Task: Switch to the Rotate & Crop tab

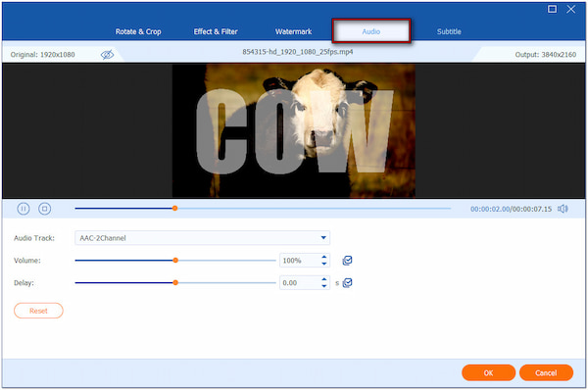Action: point(138,31)
